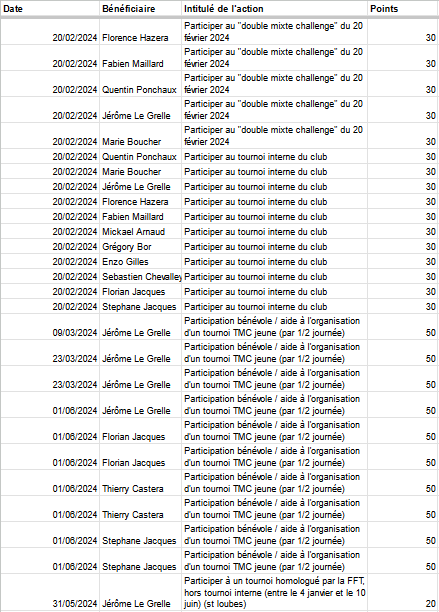Viewport: 439px width, 612px height.
Task: Click Mickael Arnaud's tournoi interne action cell
Action: pyautogui.click(x=274, y=232)
